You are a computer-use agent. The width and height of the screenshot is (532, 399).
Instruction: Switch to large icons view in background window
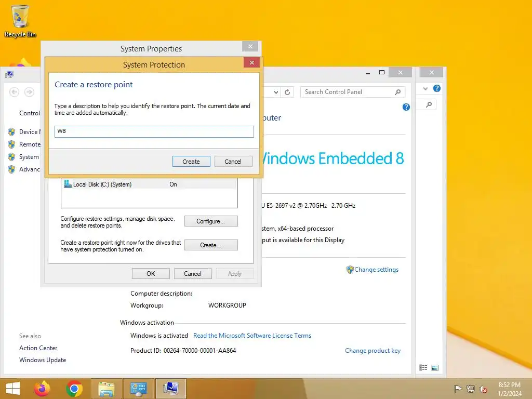pyautogui.click(x=435, y=367)
